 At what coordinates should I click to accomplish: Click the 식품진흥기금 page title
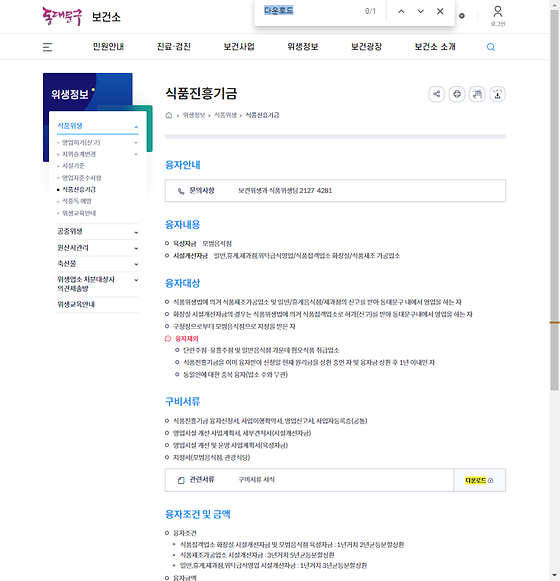tap(201, 93)
